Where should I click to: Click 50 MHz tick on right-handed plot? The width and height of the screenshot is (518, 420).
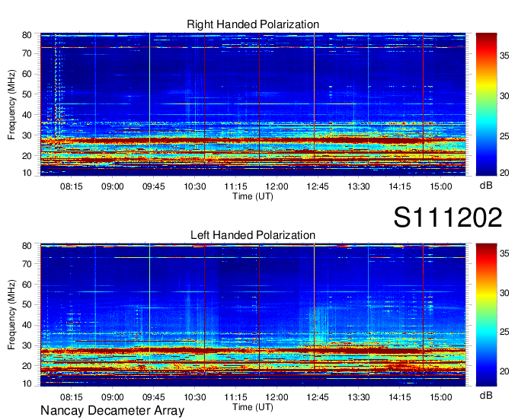27,94
